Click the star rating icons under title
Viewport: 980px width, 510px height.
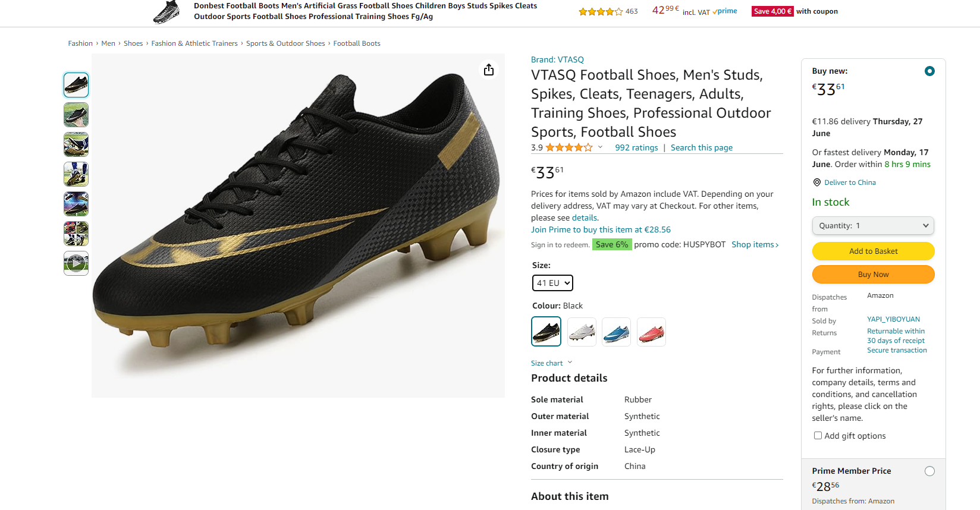pos(569,147)
